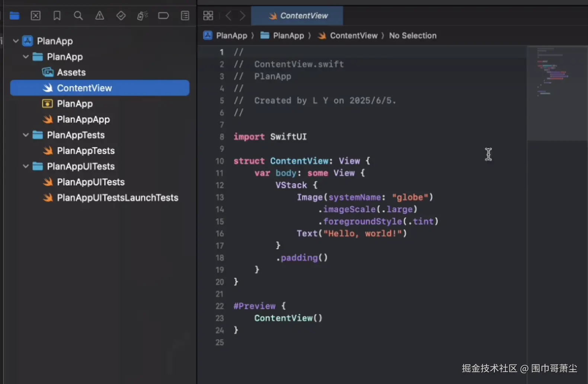The image size is (588, 384).
Task: Click the related items grid icon
Action: point(208,16)
